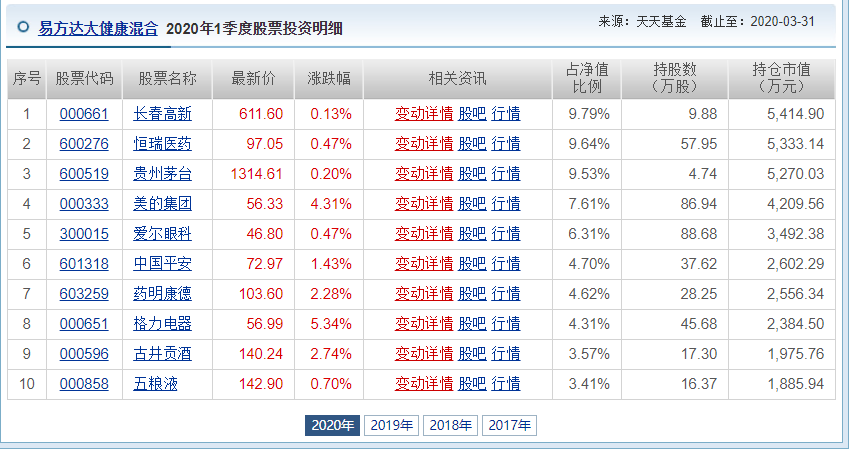Switch to the 2019年 tab
The width and height of the screenshot is (853, 451).
391,425
